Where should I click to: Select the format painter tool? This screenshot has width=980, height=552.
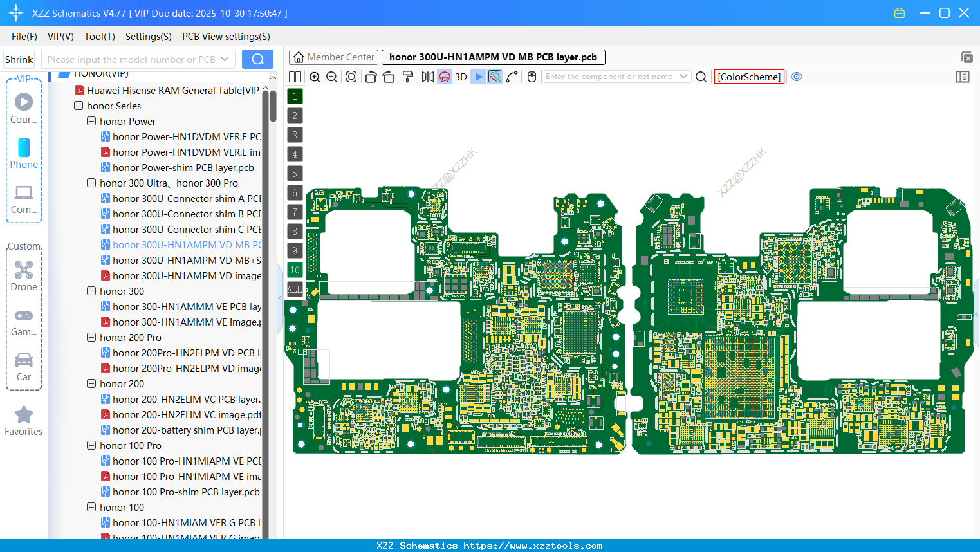408,77
